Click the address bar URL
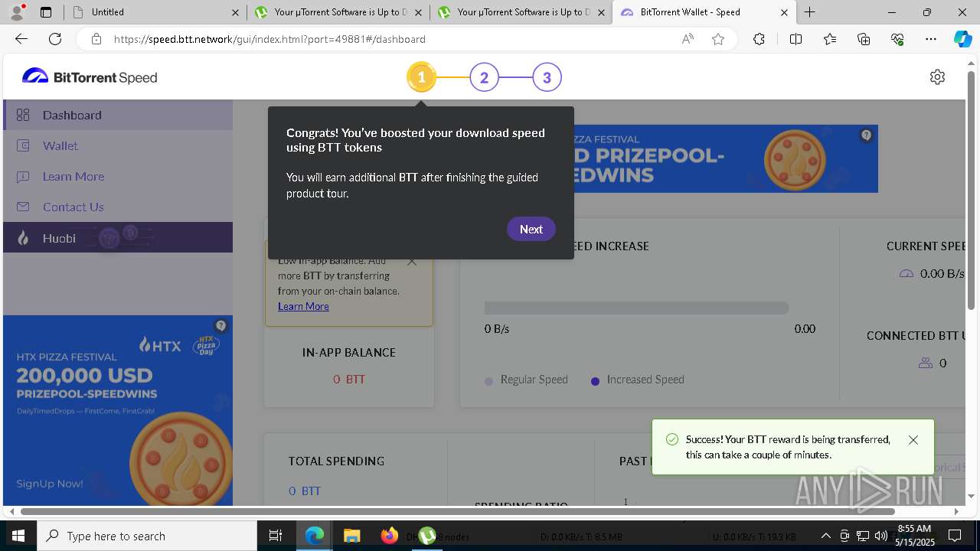 [269, 39]
